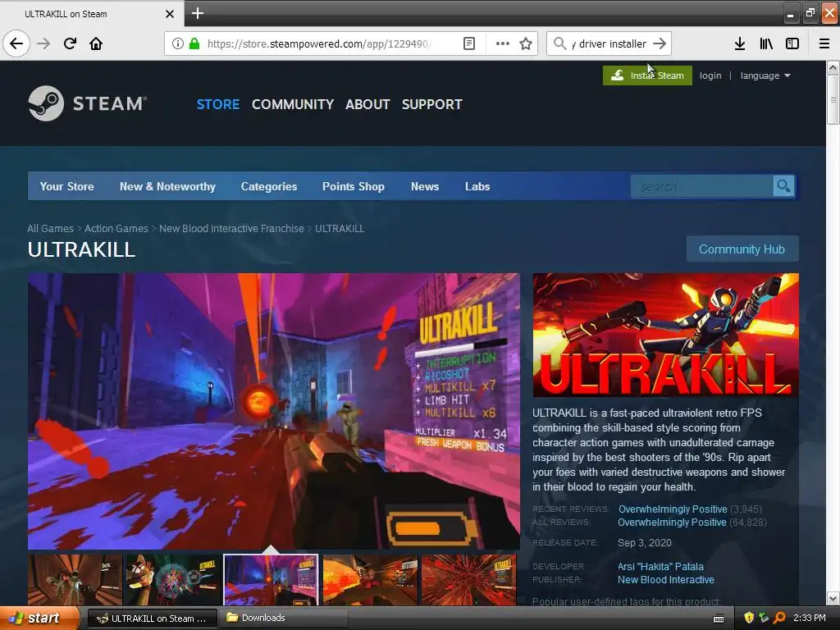Open publisher New Blood Interactive link
Viewport: 840px width, 630px height.
[x=666, y=580]
